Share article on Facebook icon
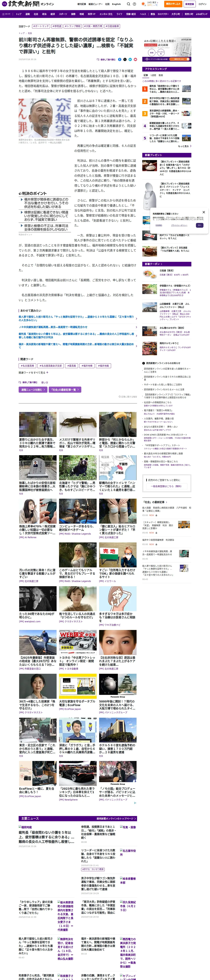 point(120,59)
